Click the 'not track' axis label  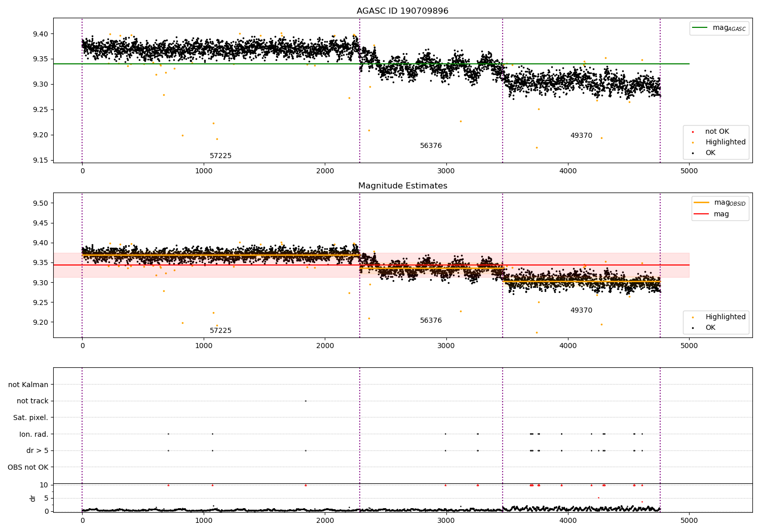click(32, 401)
